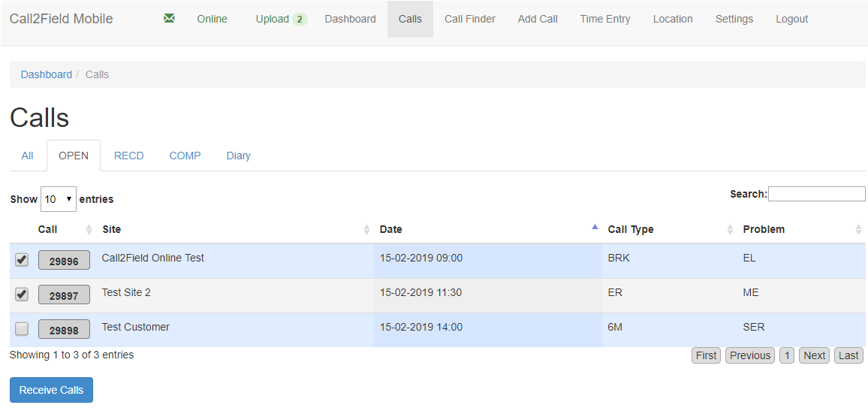Tick the checkbox for call 29898
Image resolution: width=868 pixels, height=417 pixels.
22,329
